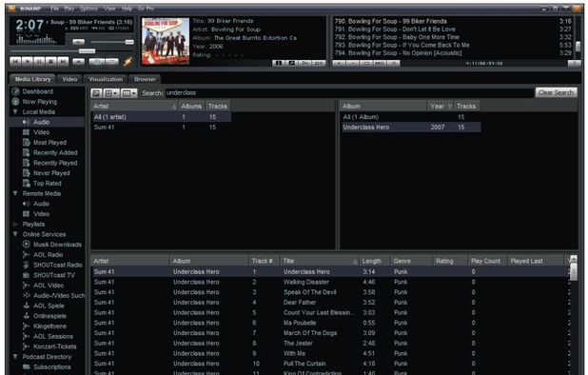Sort the track list by the Title column

(320, 261)
